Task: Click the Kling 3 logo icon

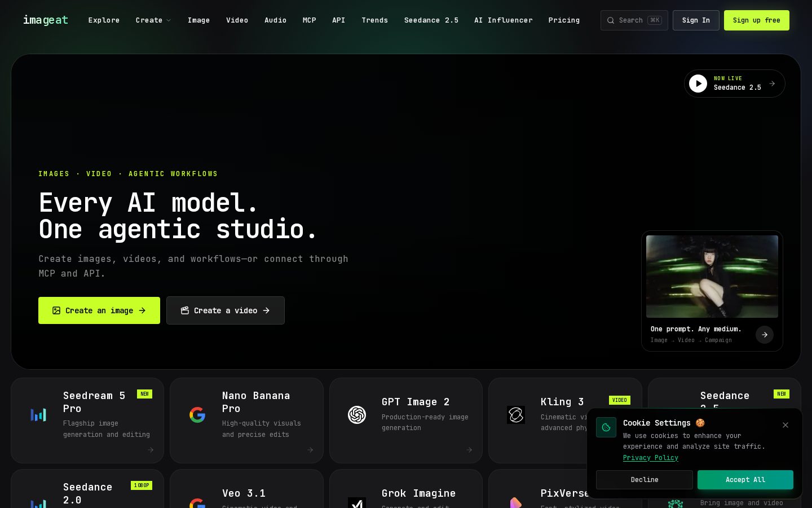Action: (x=516, y=415)
